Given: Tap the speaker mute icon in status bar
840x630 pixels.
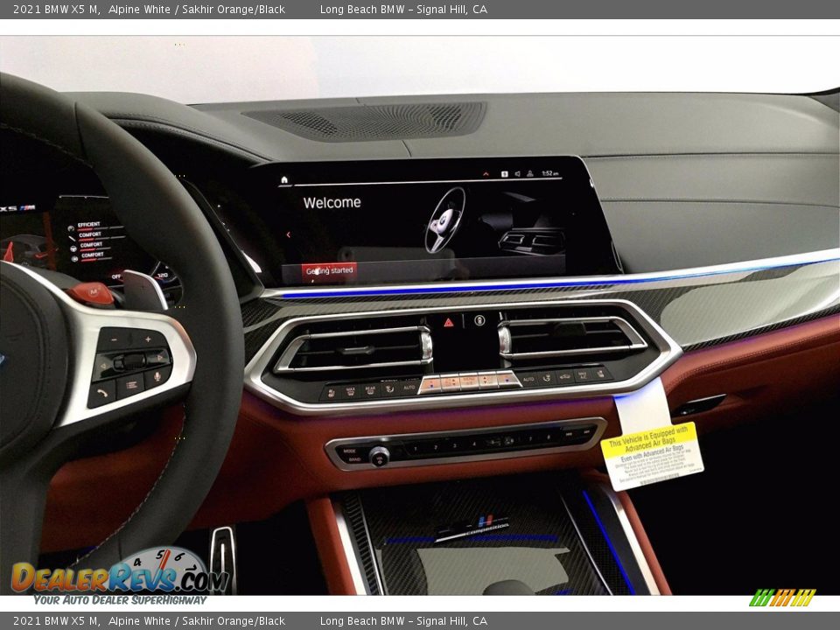Looking at the screenshot, I should (517, 174).
